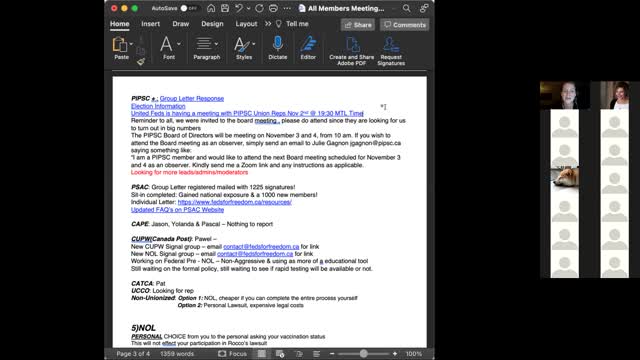Switch to the Layout tab

246,24
